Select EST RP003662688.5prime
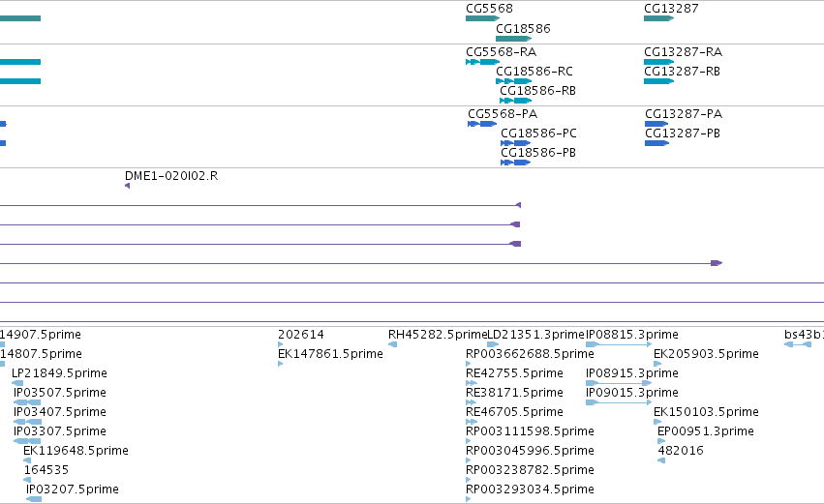Viewport: 824px width, 504px height. pos(530,354)
